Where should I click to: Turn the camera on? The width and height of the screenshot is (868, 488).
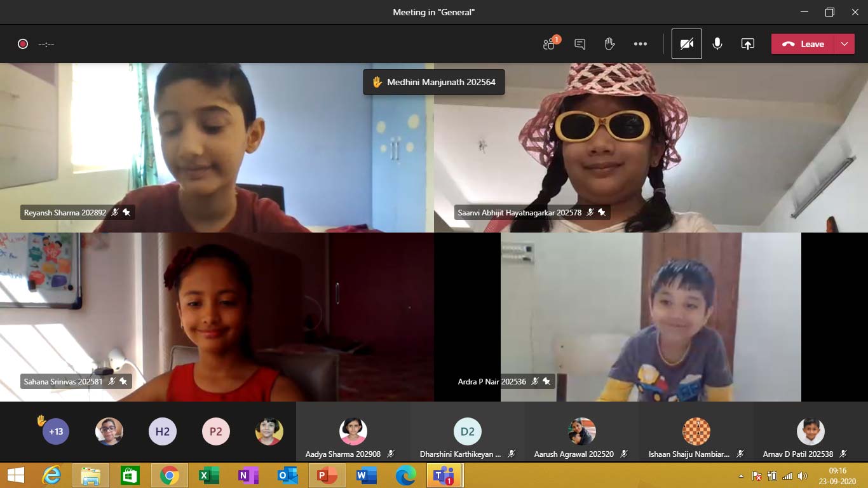[687, 44]
